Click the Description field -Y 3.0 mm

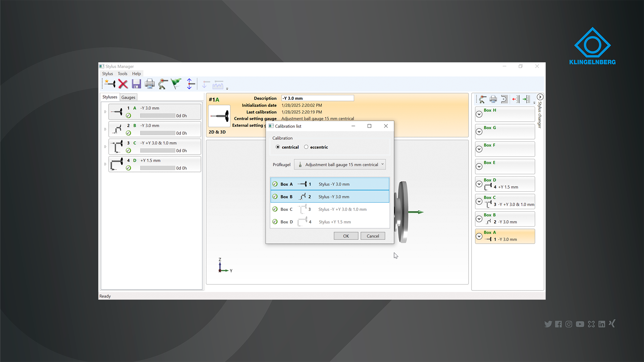tap(318, 98)
